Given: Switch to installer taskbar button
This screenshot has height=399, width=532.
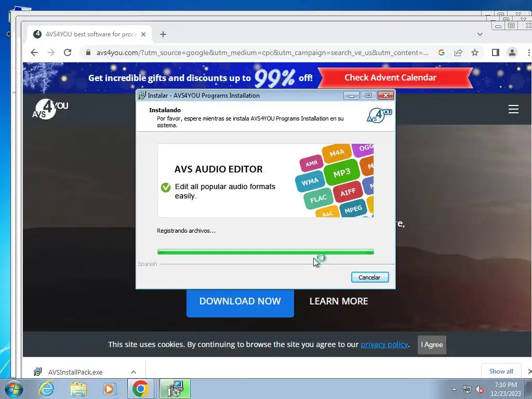Looking at the screenshot, I should 175,389.
